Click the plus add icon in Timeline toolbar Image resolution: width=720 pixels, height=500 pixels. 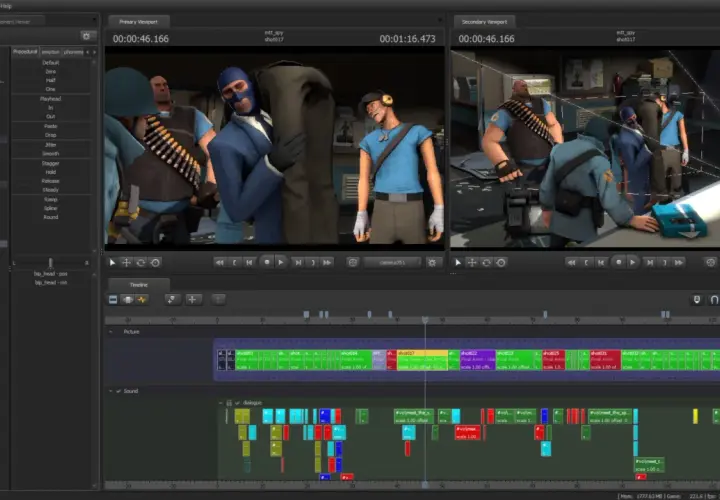(192, 300)
